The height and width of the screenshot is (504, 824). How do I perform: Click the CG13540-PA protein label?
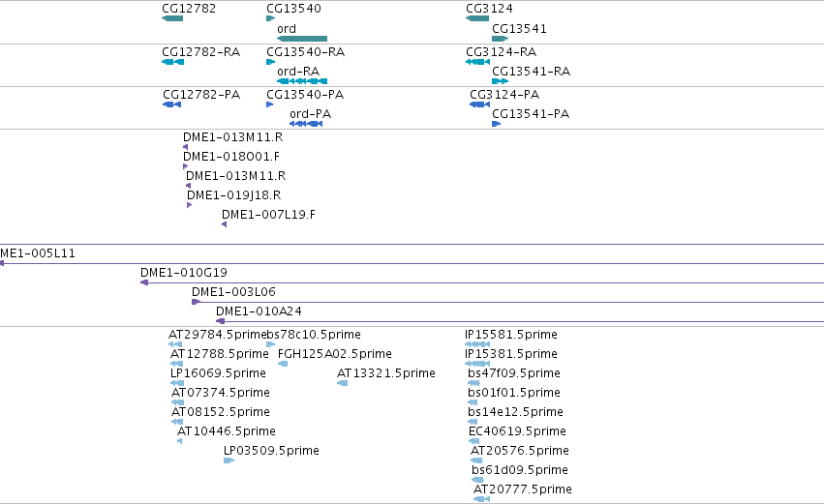click(x=305, y=95)
